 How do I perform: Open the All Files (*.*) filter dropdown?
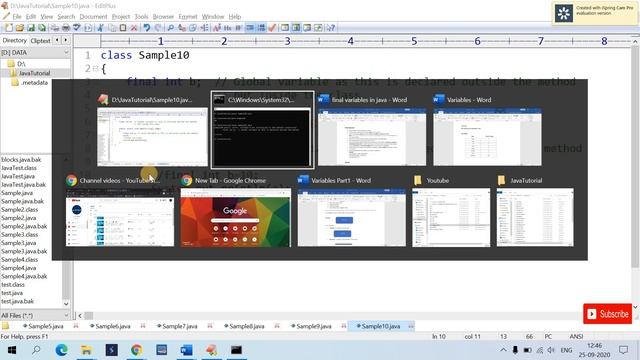tap(66, 316)
